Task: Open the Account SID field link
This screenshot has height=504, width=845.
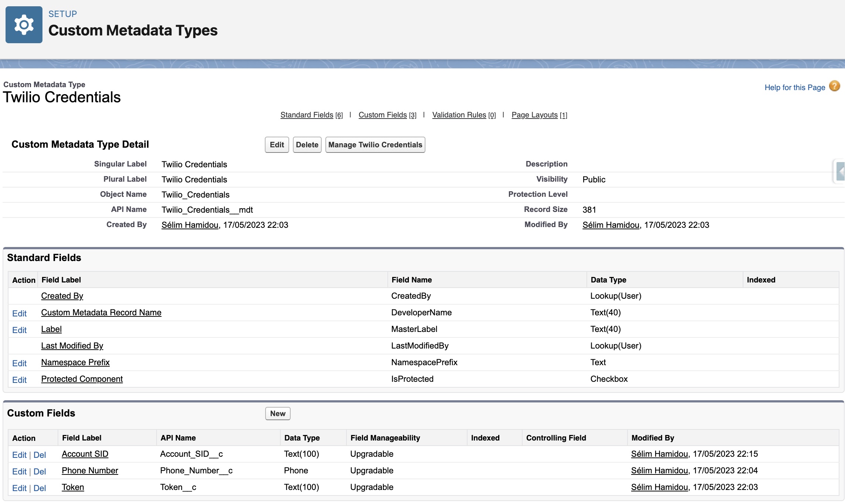Action: pos(85,454)
